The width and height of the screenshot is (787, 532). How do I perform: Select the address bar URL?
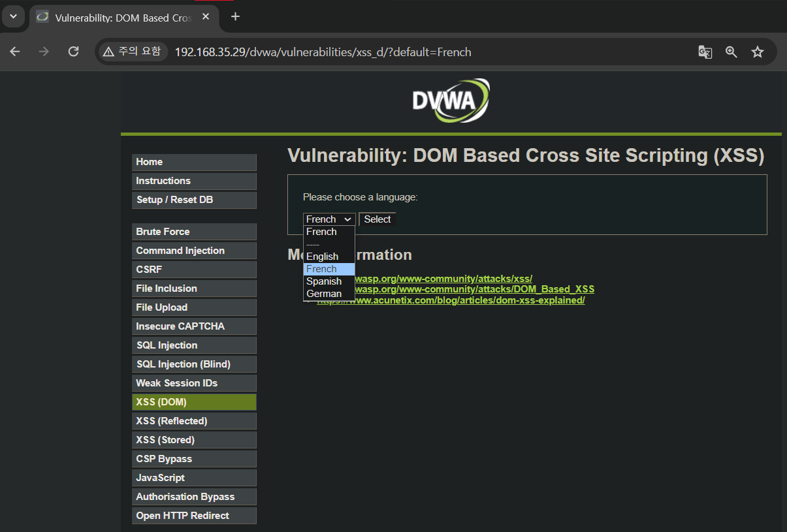(x=323, y=52)
